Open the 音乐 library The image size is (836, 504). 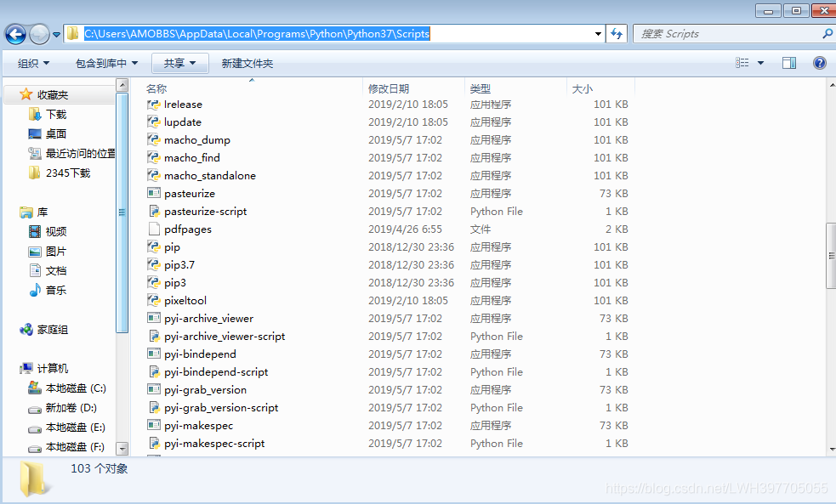click(x=56, y=291)
